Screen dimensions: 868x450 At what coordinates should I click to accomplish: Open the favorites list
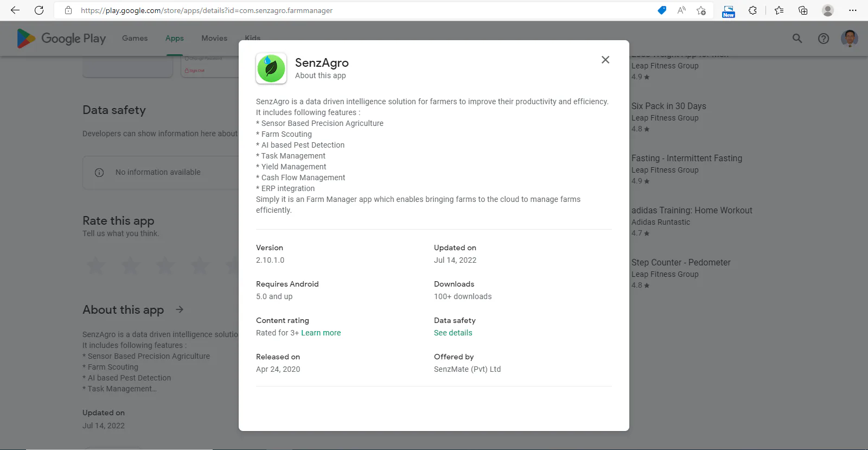pos(779,10)
